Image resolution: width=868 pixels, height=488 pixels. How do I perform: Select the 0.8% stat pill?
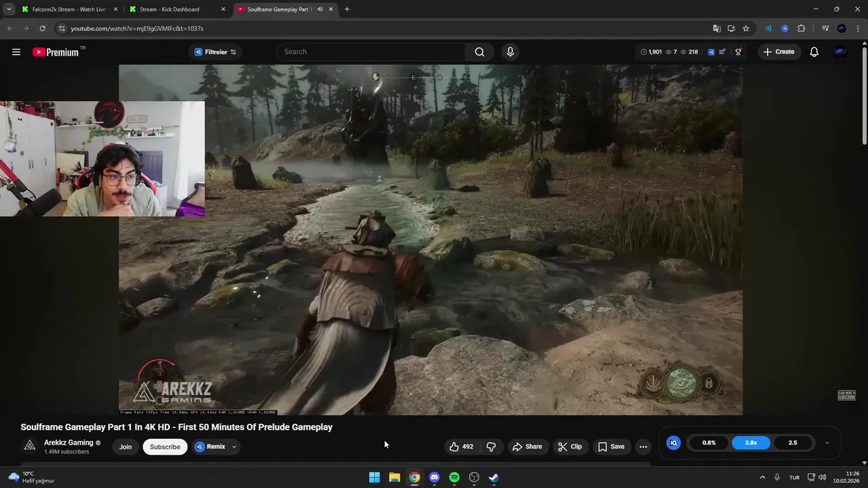709,443
